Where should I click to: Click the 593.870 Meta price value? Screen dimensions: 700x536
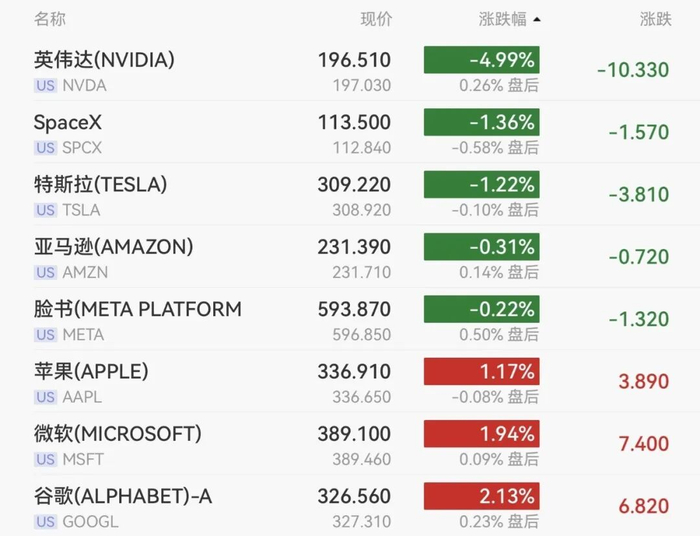pyautogui.click(x=354, y=309)
